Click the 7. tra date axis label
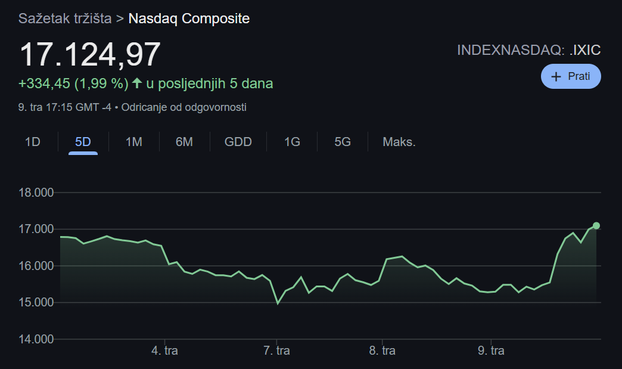Screen dimensions: 622x369 pyautogui.click(x=276, y=351)
